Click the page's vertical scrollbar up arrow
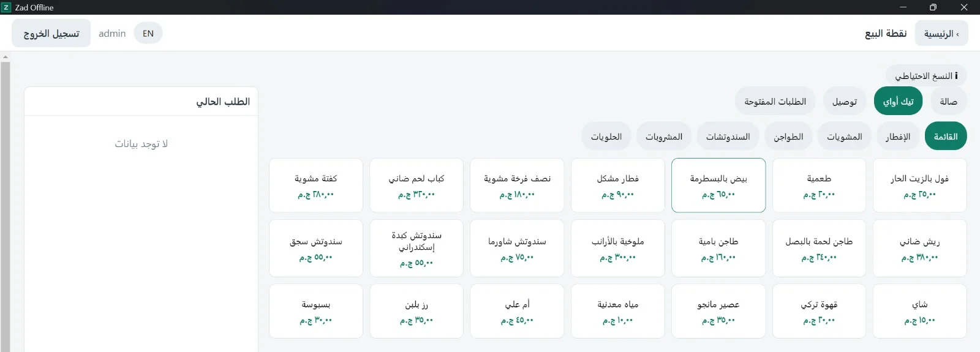Viewport: 980px width, 352px height. coord(5,57)
